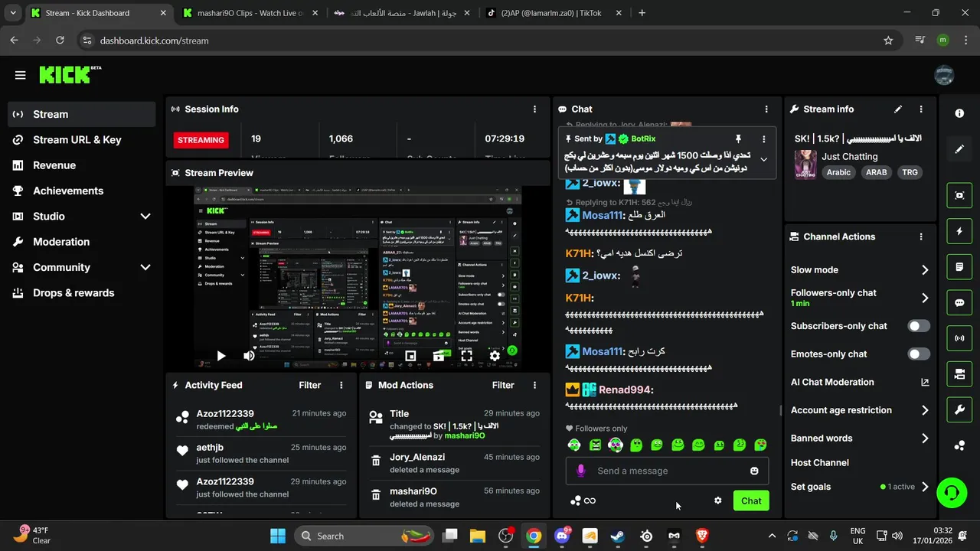Open Session Info three-dot options

coord(534,109)
